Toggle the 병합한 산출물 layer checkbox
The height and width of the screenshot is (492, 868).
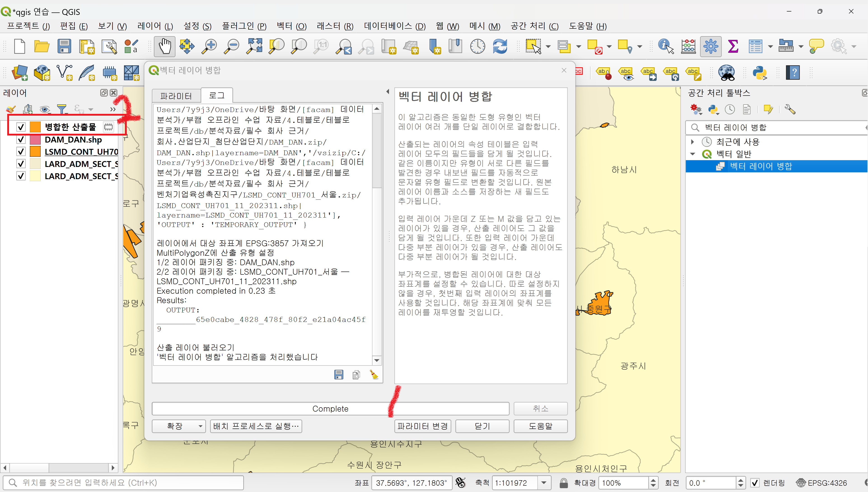pyautogui.click(x=21, y=127)
